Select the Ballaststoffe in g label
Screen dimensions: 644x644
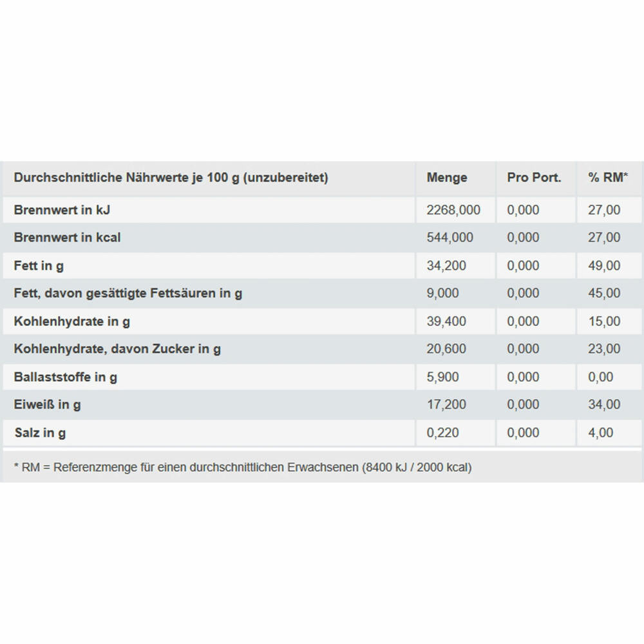[x=66, y=377]
